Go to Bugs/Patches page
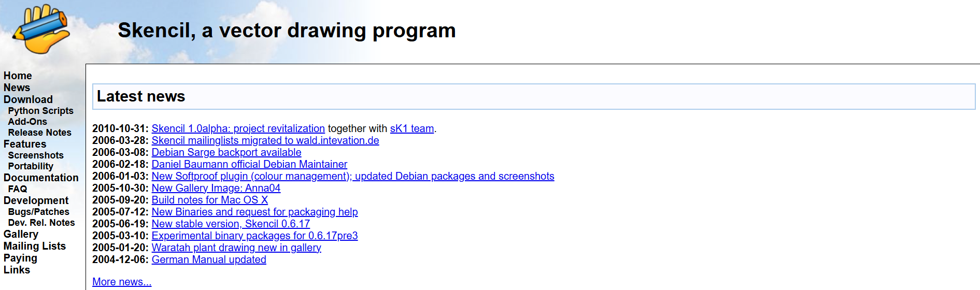980x290 pixels. click(x=38, y=212)
